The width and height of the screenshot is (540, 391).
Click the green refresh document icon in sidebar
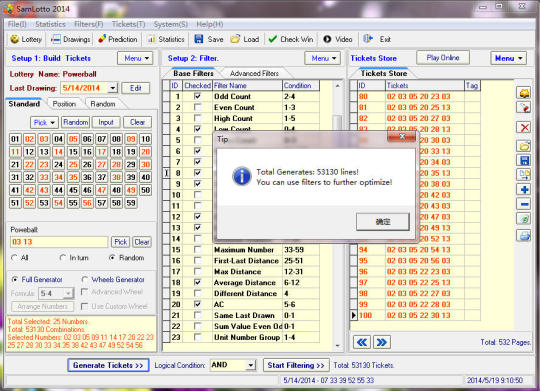524,219
